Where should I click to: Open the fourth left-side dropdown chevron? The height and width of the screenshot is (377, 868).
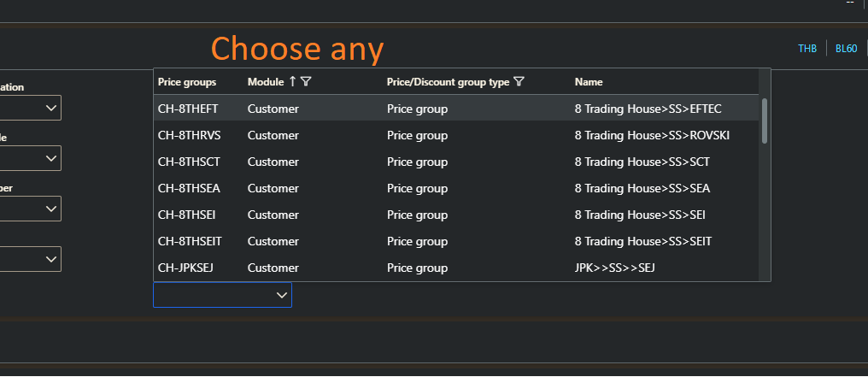(x=51, y=259)
